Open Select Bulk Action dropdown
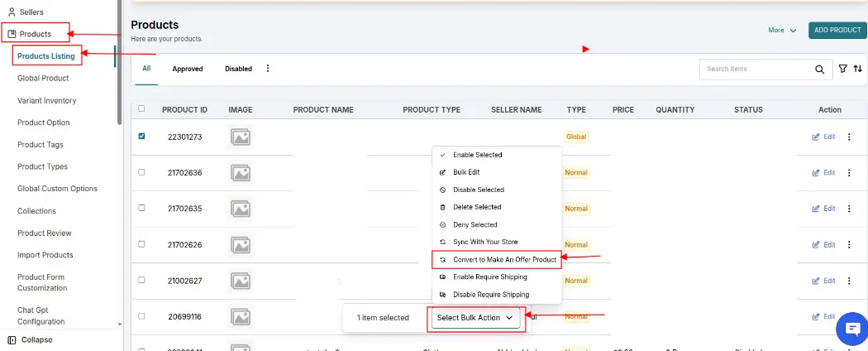Image resolution: width=868 pixels, height=351 pixels. [x=475, y=318]
